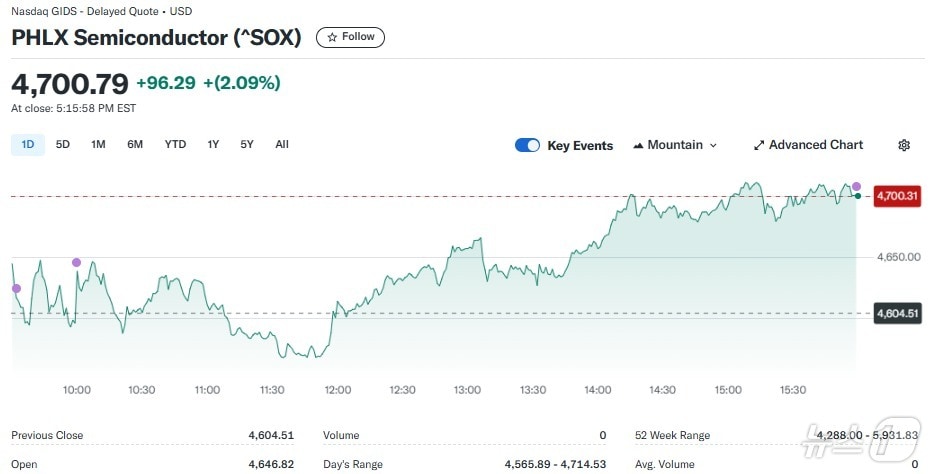The height and width of the screenshot is (474, 931).
Task: Click the mountain chart type icon
Action: click(x=638, y=145)
